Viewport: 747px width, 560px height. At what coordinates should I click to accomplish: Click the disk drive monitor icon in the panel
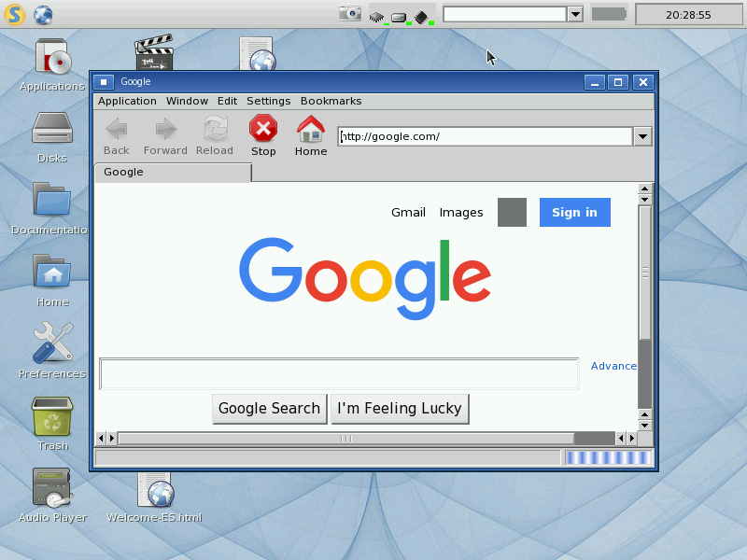[401, 18]
